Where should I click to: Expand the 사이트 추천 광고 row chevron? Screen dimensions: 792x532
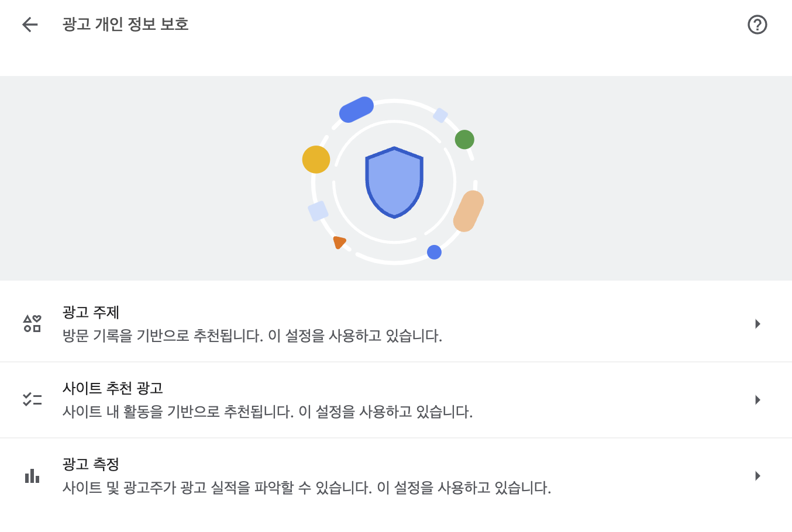tap(757, 400)
